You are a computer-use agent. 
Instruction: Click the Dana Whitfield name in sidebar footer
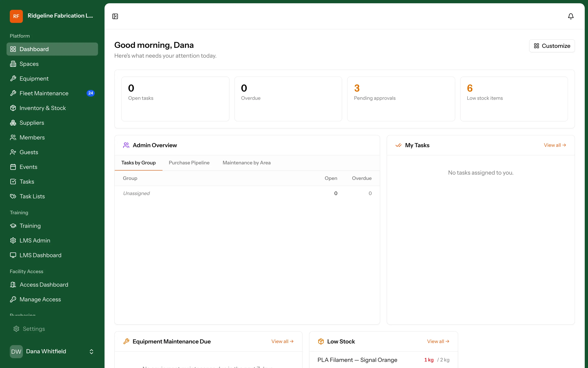coord(46,351)
